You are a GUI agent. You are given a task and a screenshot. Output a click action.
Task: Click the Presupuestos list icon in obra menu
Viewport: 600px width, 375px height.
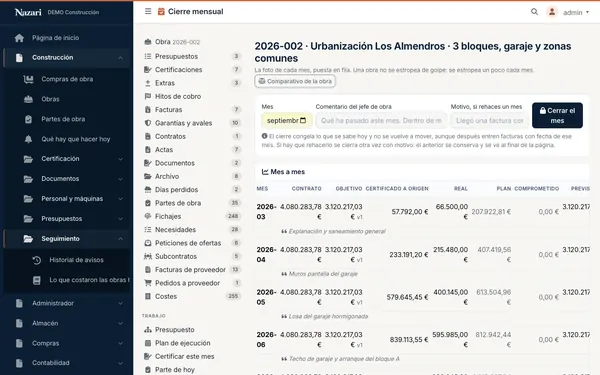tap(148, 56)
